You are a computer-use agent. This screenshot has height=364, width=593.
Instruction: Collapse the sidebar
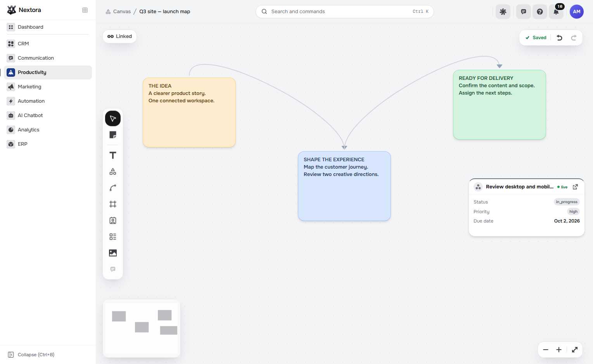tap(31, 355)
